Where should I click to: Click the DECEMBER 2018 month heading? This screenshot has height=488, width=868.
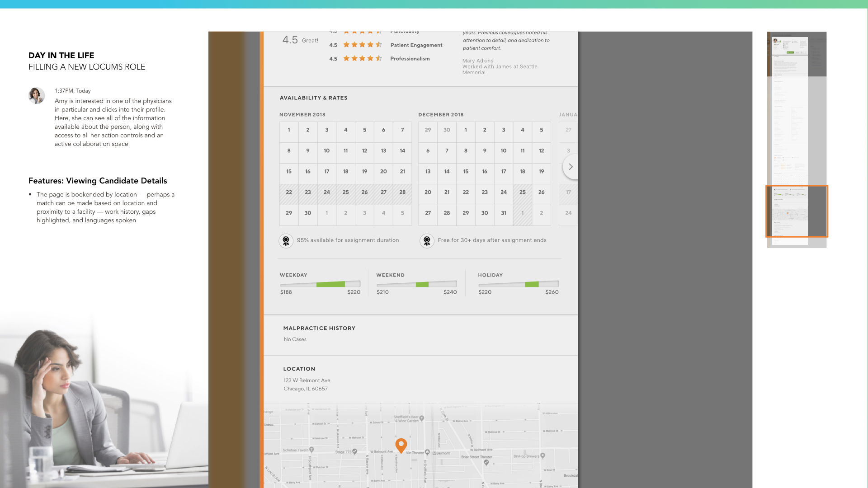point(441,115)
